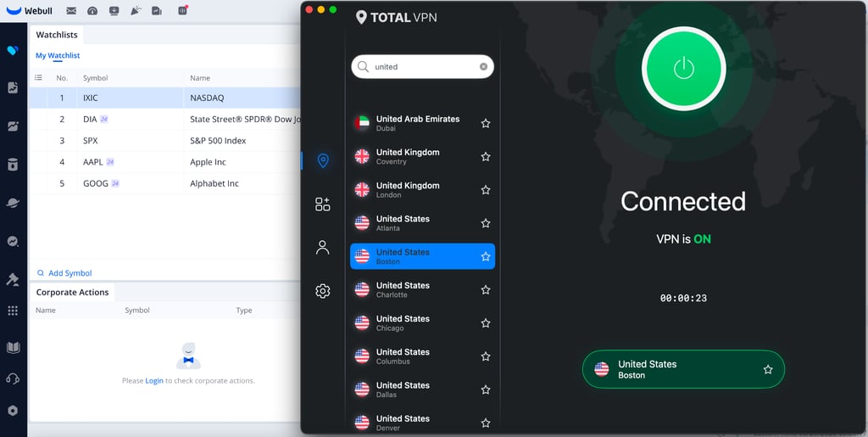
Task: Connect to United States Chicago server
Action: (422, 323)
